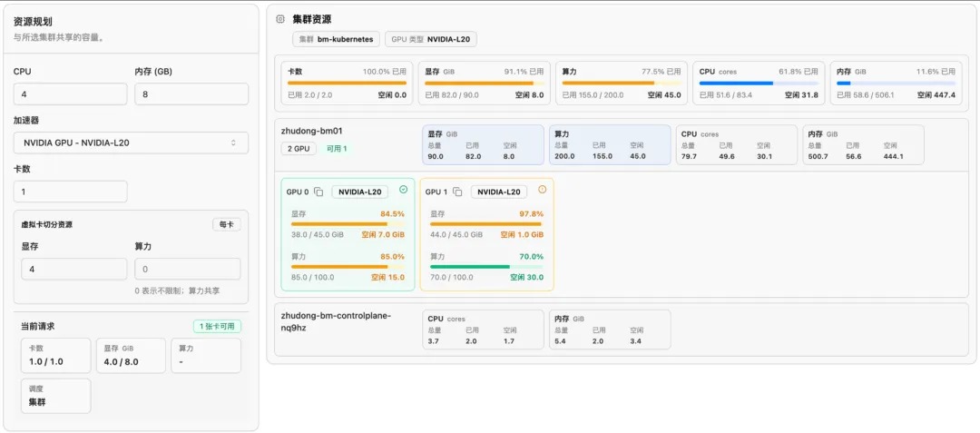Click GPU 0 算力 85.0% progress bar
This screenshot has height=433, width=980.
coord(348,266)
